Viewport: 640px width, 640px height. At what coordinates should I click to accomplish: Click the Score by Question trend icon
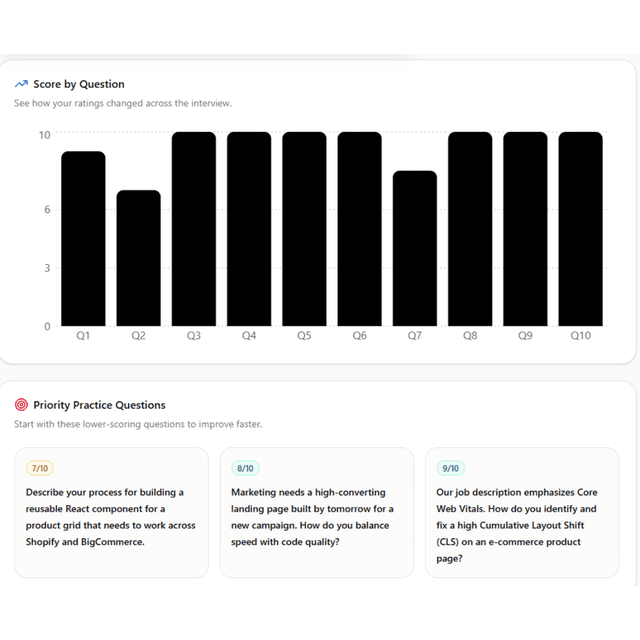tap(21, 84)
